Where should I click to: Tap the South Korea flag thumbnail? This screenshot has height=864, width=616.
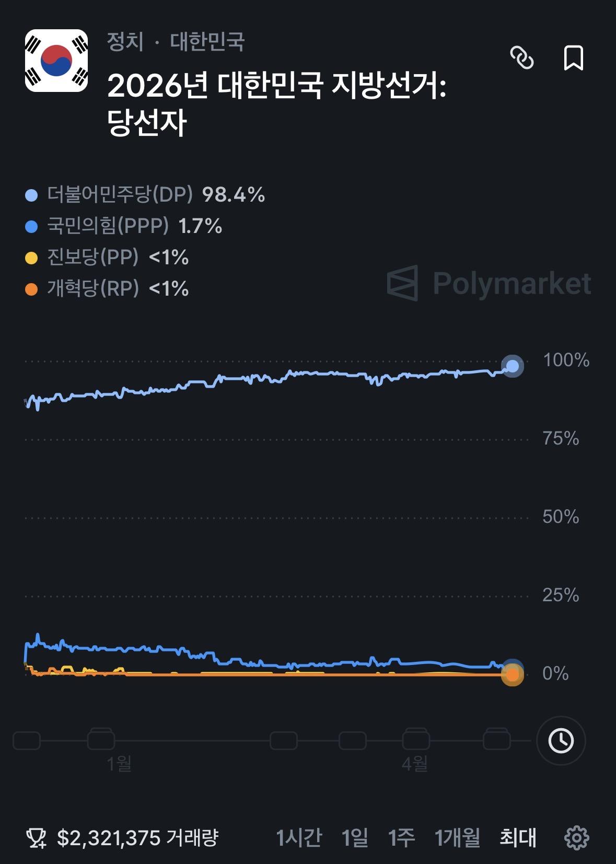[56, 61]
